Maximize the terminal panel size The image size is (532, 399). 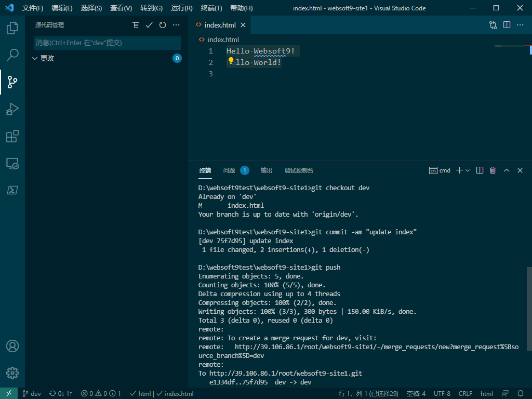click(x=507, y=170)
